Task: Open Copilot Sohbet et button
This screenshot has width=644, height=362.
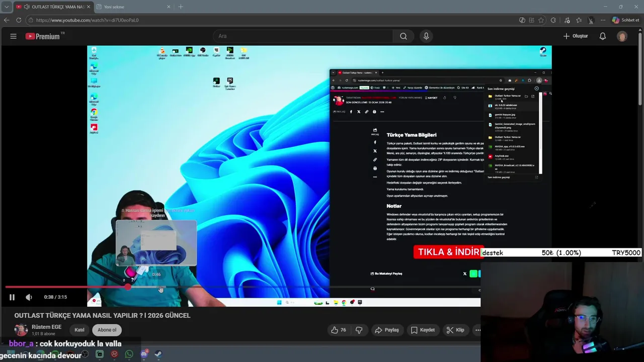Action: coord(626,20)
